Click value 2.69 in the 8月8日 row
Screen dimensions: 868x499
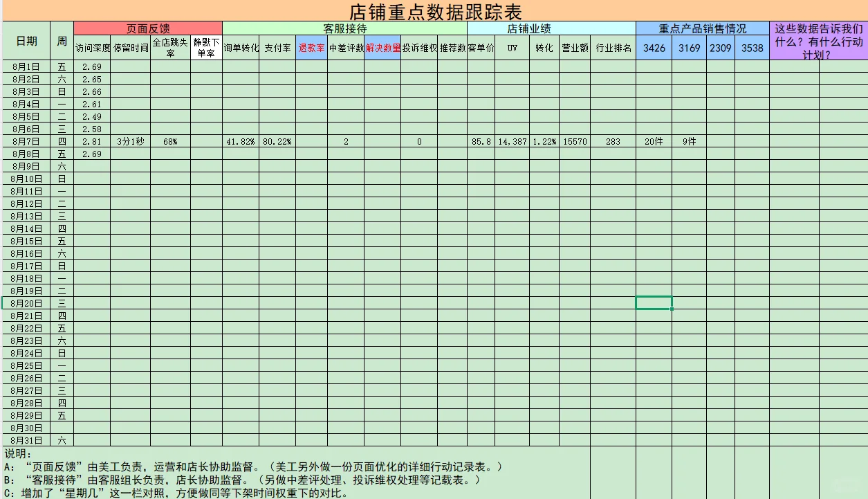pos(92,154)
